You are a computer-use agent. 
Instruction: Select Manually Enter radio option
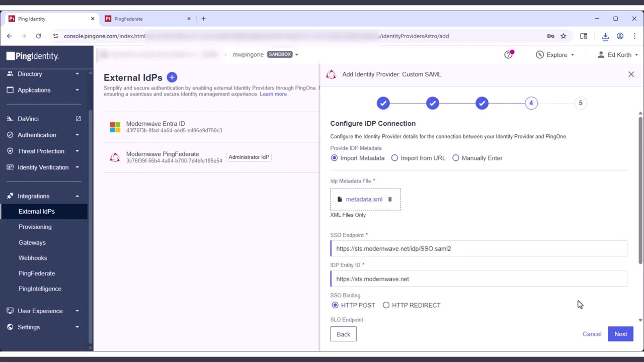coord(455,158)
